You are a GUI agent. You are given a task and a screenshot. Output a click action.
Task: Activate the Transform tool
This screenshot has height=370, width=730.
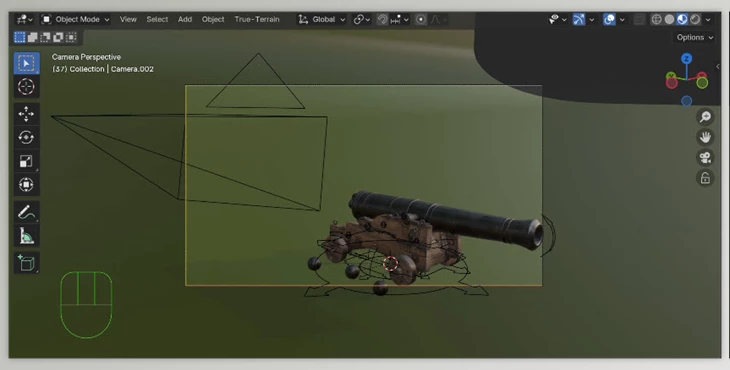coord(27,185)
